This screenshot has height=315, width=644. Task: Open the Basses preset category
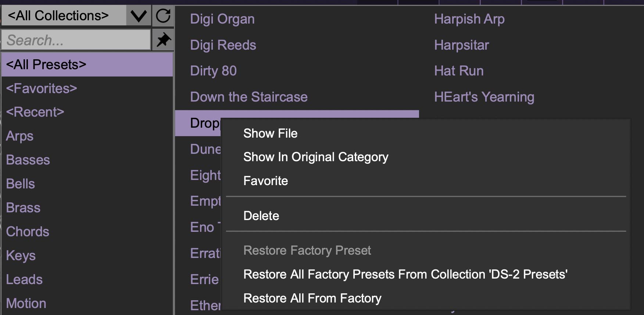click(28, 160)
